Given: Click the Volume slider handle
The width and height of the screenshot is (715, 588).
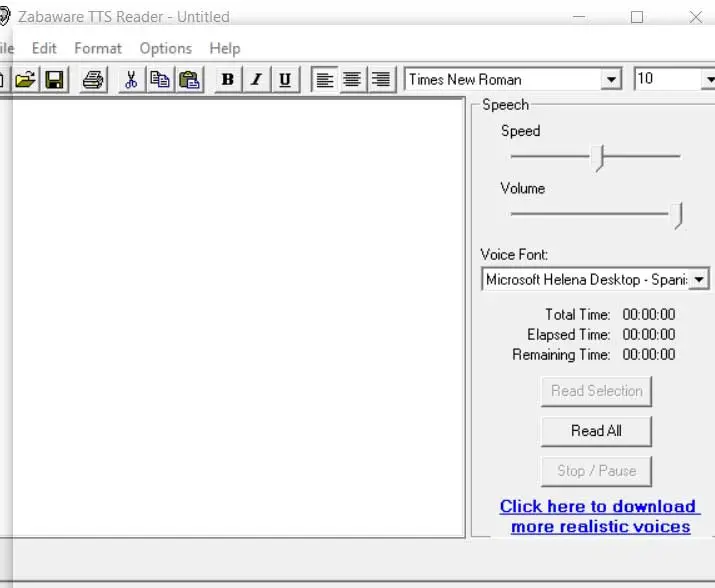Looking at the screenshot, I should point(677,216).
